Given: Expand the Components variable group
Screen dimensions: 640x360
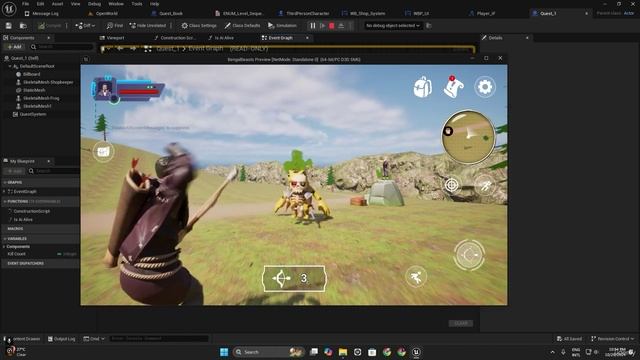Looking at the screenshot, I should click(x=4, y=247).
